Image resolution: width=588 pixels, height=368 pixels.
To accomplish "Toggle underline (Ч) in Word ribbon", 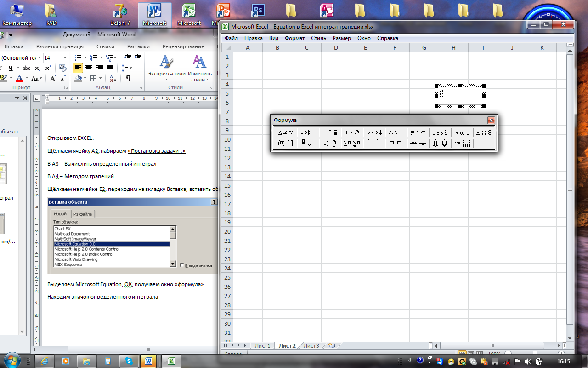I will (x=10, y=68).
